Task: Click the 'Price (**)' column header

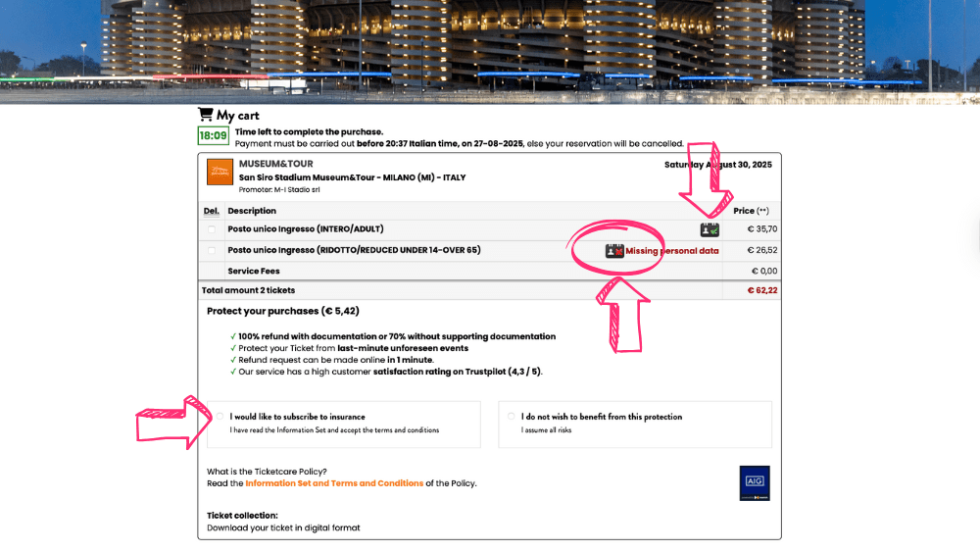Action: pyautogui.click(x=751, y=211)
